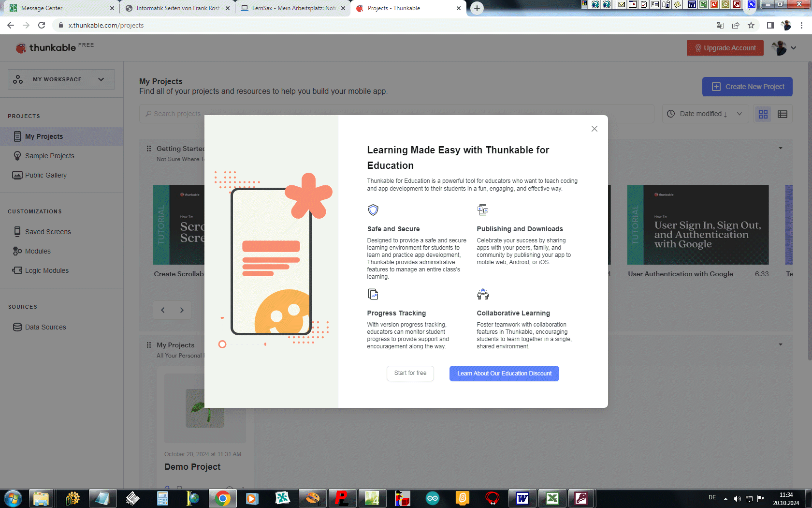Screen dimensions: 812x508
Task: Click previous tutorial arrow
Action: pyautogui.click(x=163, y=310)
